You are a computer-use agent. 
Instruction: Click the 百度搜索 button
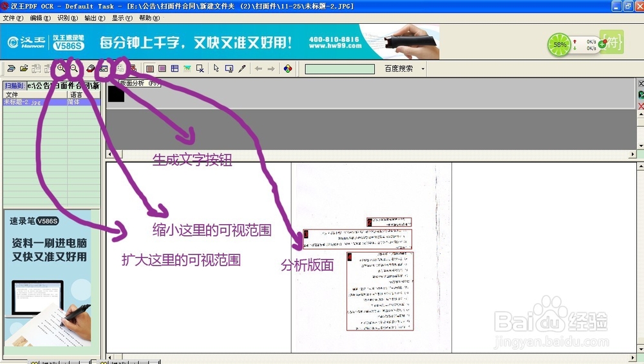[x=399, y=68]
